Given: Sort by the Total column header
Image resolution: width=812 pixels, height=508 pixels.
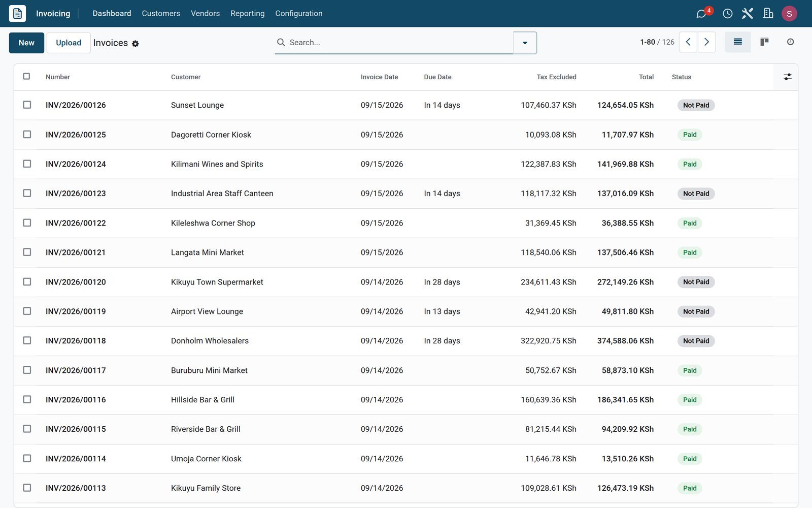Looking at the screenshot, I should 646,77.
